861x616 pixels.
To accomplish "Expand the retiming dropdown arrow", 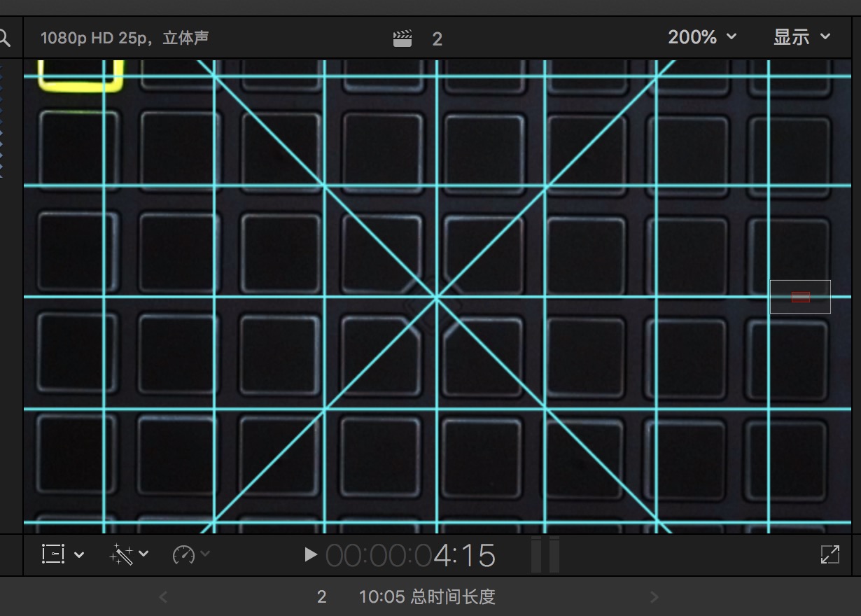I will tap(204, 554).
